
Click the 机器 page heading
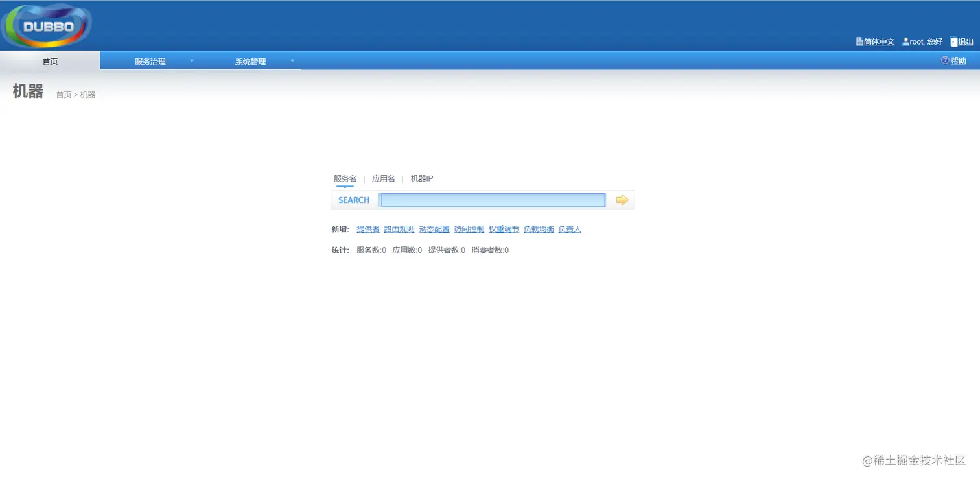point(28,91)
